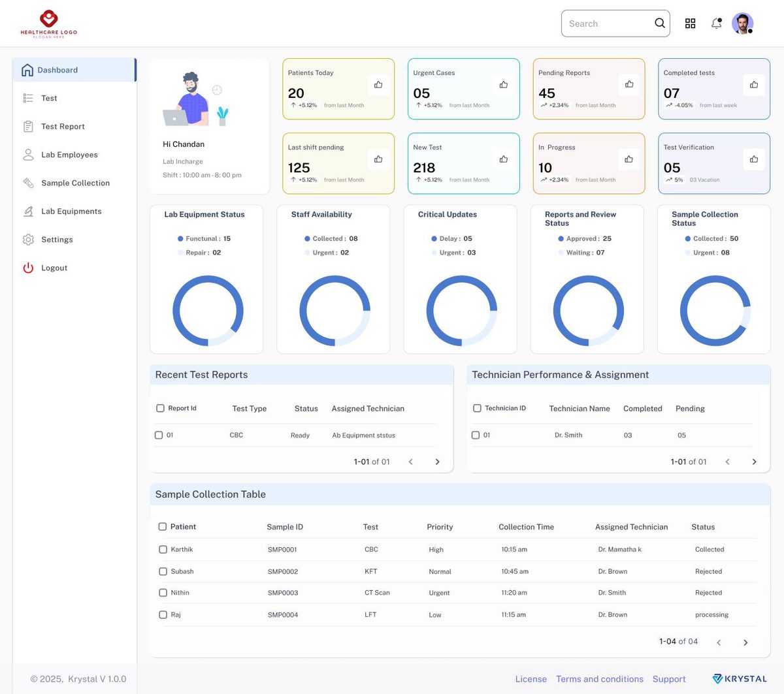This screenshot has height=694, width=784.
Task: Open the apps grid icon in header
Action: (690, 24)
